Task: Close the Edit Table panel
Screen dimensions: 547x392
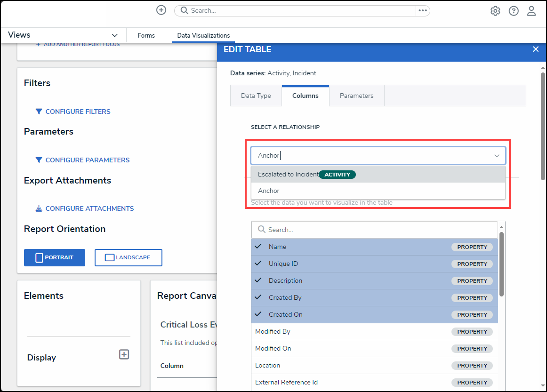Action: tap(535, 49)
